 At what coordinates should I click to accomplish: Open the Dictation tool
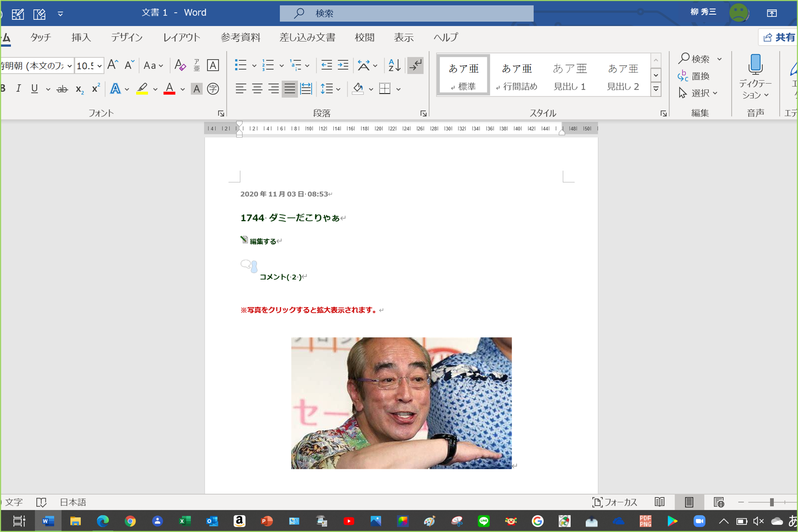click(x=755, y=77)
